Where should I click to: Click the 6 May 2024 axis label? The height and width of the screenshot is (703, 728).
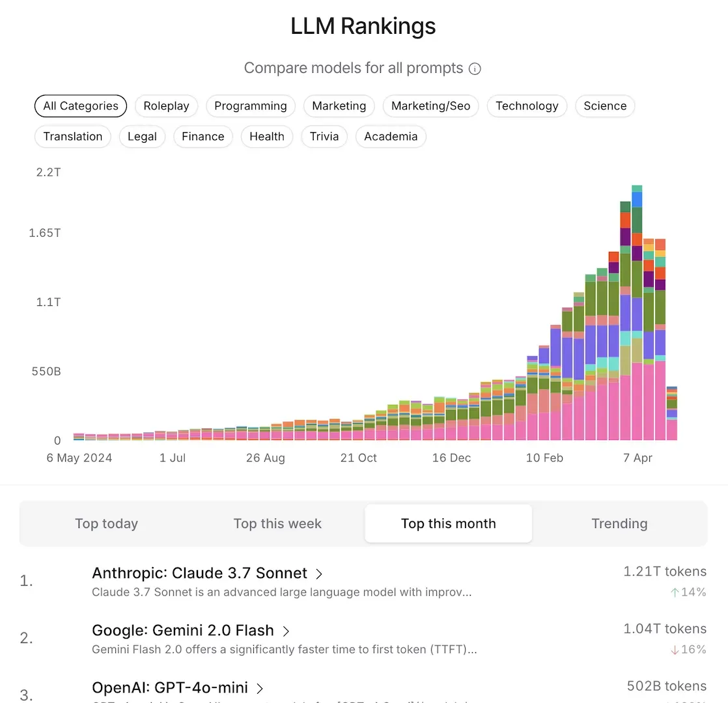click(79, 458)
